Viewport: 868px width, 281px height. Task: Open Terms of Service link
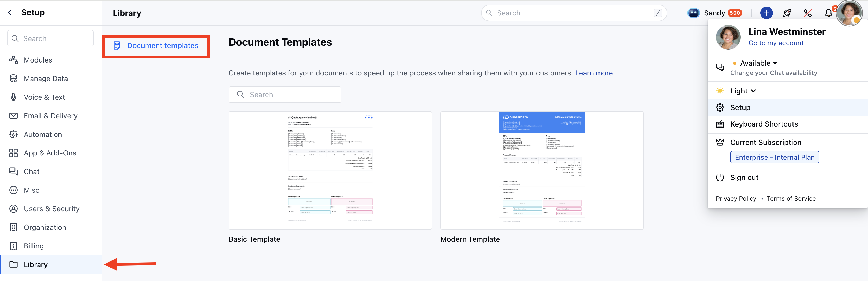click(x=791, y=199)
